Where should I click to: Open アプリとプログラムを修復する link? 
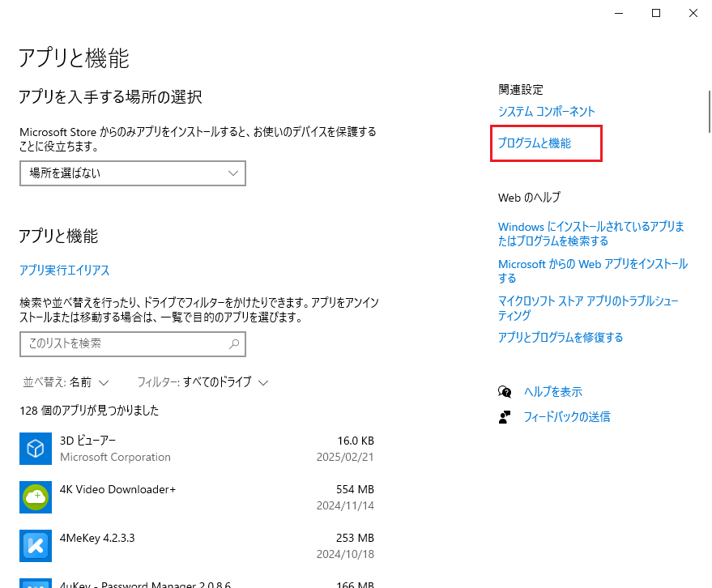[x=561, y=338]
